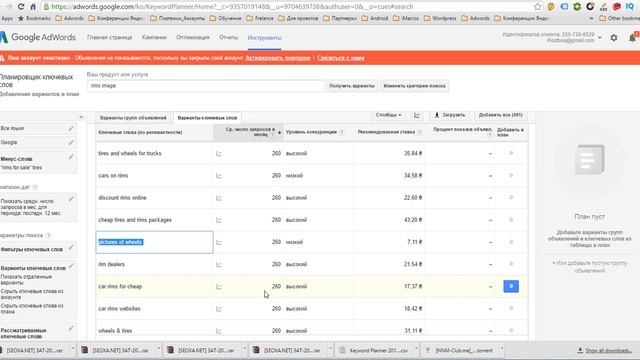Screen dimensions: 640x360
Task: Click the Modify search button
Action: 414,86
